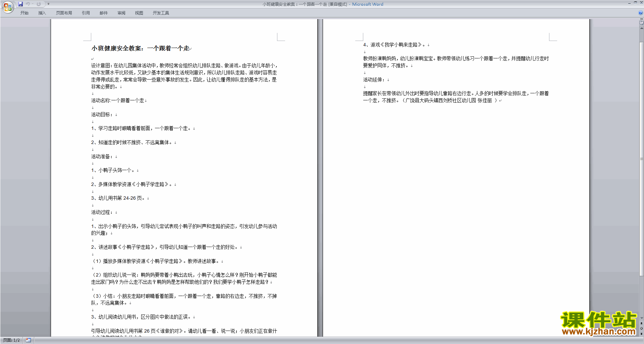Image resolution: width=644 pixels, height=344 pixels.
Task: Click the document title heading 小班健康安全教案
Action: click(x=140, y=48)
